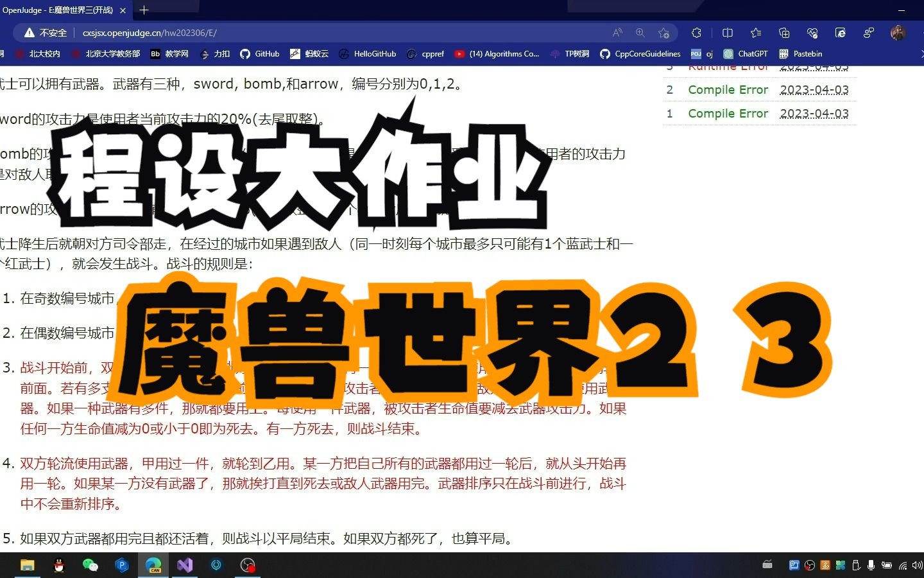This screenshot has width=924, height=578.
Task: Open a new tab with the plus button
Action: 144,10
